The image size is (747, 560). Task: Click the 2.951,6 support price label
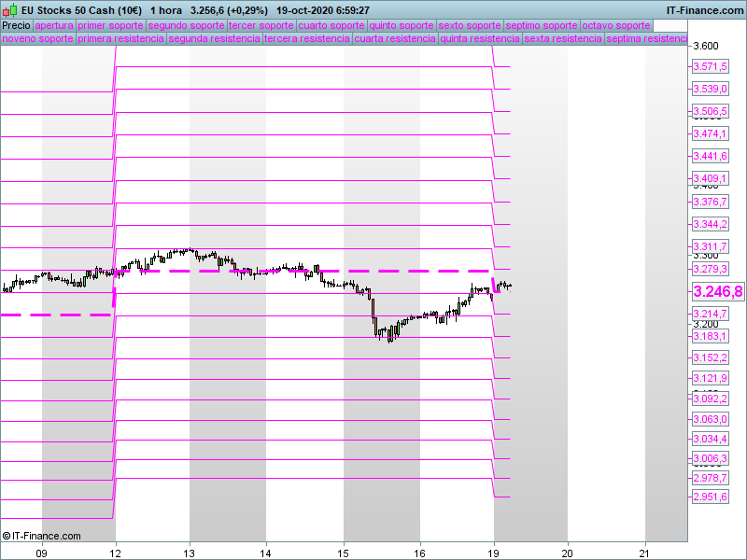point(710,497)
